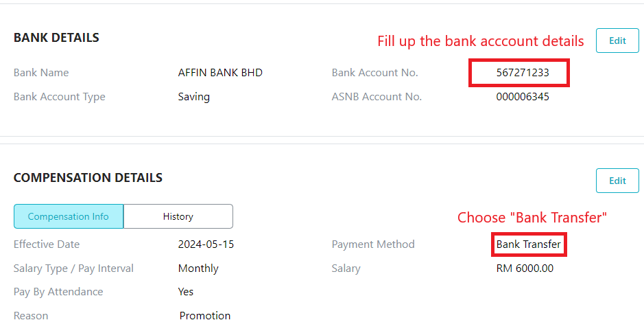Click the Bank Transfer payment method value
The height and width of the screenshot is (331, 644).
[x=528, y=244]
